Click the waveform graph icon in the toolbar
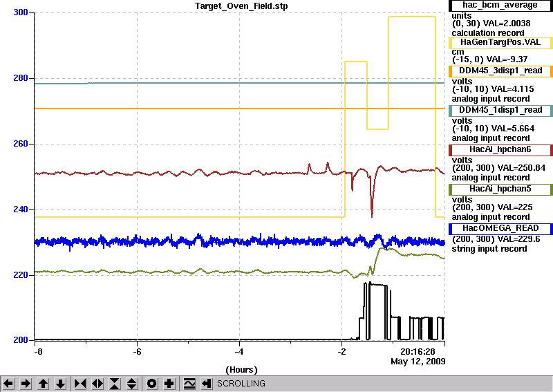The image size is (553, 392). (x=189, y=383)
